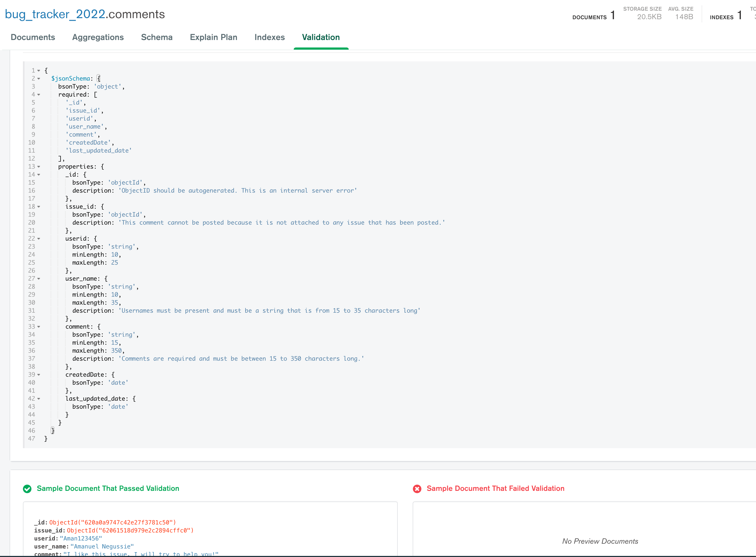Click the user_name "Amanuel Negussie" value

click(102, 547)
